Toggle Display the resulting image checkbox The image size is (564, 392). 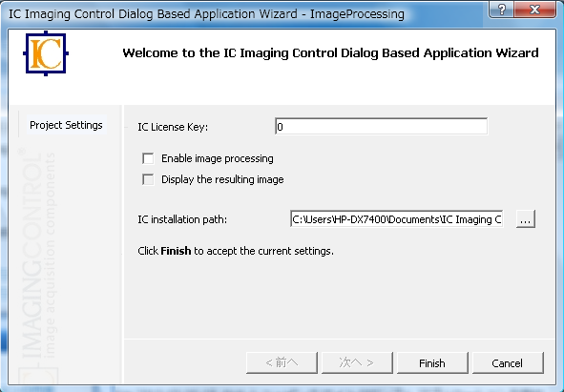pos(148,179)
